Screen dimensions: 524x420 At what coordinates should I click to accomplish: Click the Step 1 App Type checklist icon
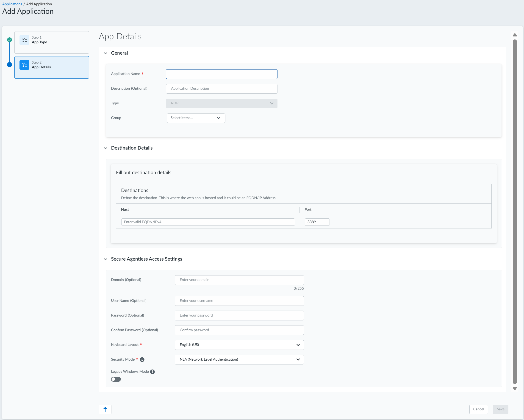[24, 40]
